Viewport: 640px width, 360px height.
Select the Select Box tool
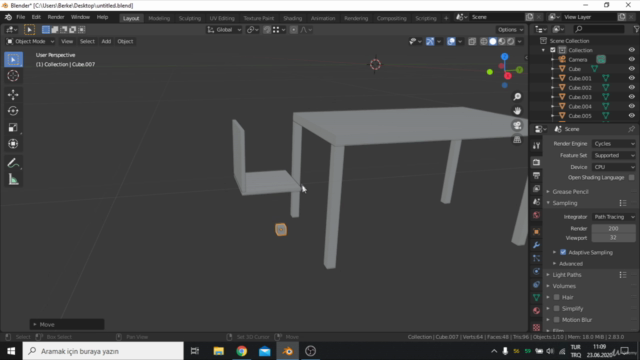pos(13,60)
